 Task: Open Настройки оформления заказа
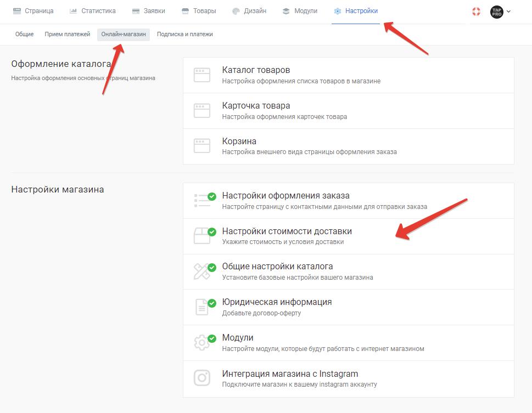(x=349, y=201)
